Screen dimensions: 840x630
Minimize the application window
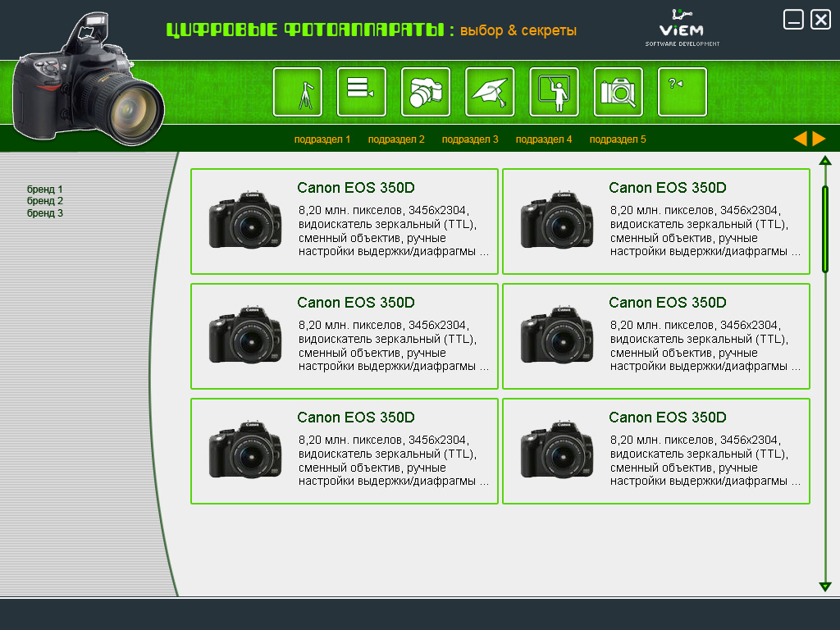tap(793, 20)
